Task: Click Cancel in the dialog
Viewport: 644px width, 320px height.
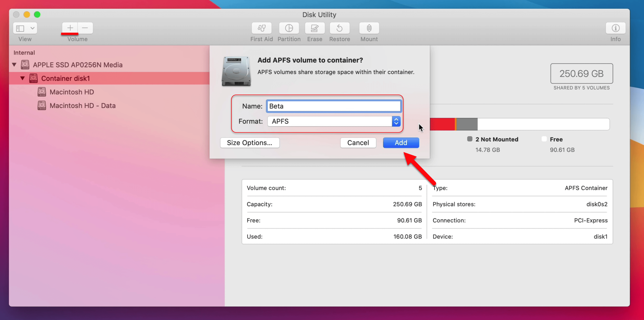Action: click(358, 143)
